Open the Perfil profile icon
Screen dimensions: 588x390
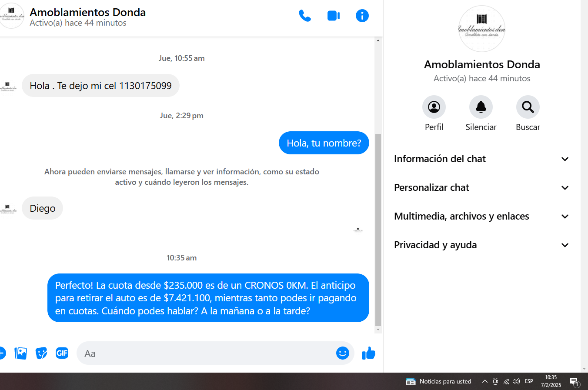coord(434,107)
